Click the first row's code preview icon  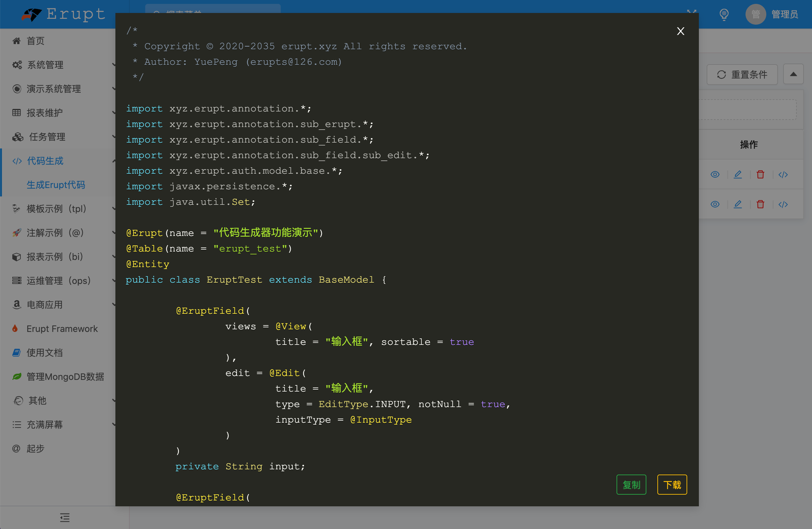click(783, 175)
